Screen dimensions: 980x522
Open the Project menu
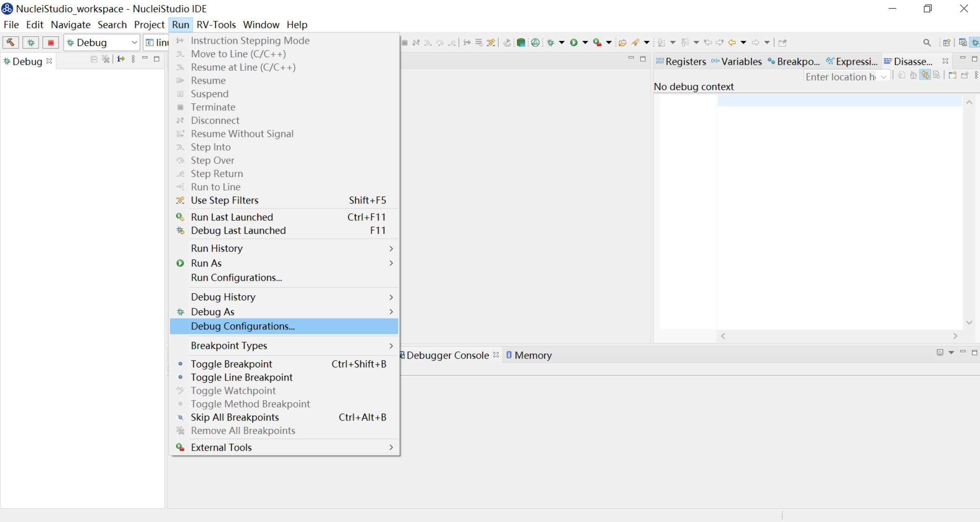149,25
